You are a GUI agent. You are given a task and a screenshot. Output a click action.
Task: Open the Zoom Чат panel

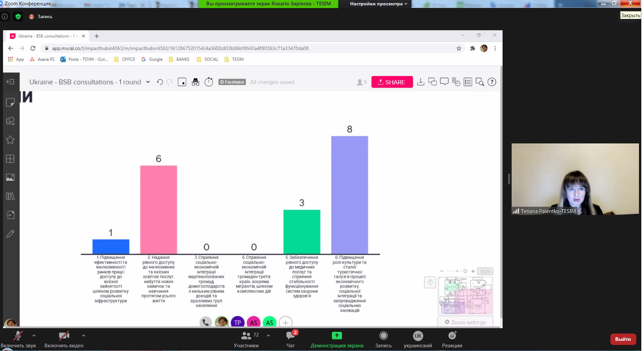pos(291,340)
